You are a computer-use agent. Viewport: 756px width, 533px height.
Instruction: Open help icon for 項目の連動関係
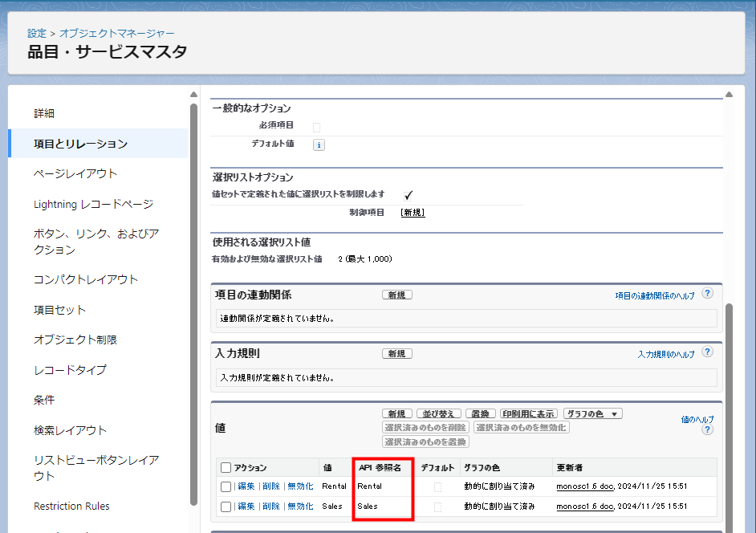707,294
